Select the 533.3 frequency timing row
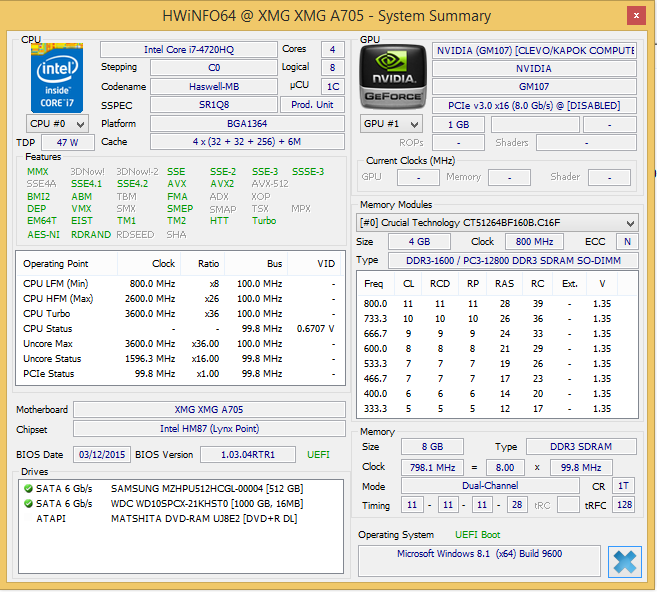 [497, 364]
